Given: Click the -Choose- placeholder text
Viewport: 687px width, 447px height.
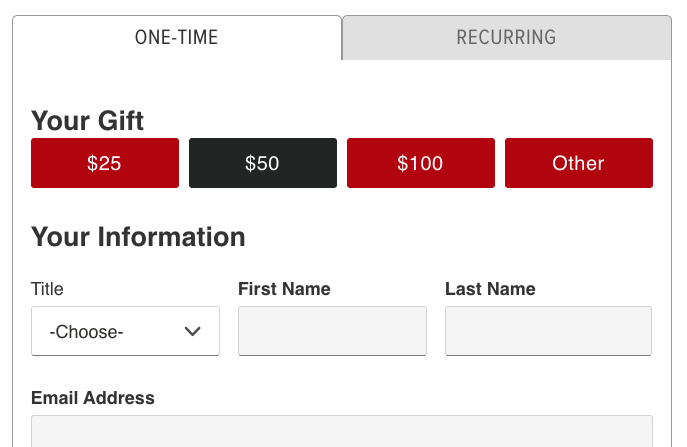Looking at the screenshot, I should (x=86, y=332).
